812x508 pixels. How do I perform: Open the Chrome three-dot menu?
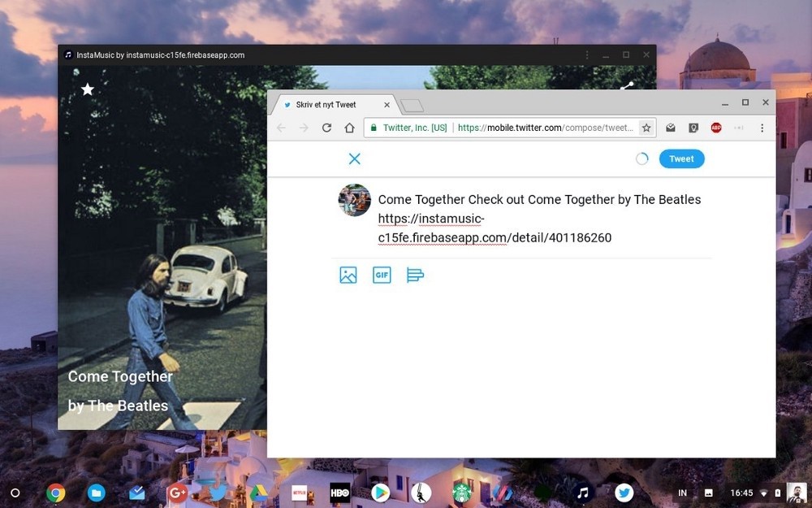[x=762, y=128]
